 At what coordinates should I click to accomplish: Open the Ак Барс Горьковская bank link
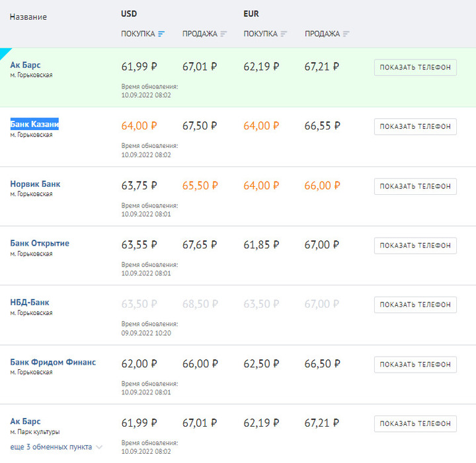[25, 65]
